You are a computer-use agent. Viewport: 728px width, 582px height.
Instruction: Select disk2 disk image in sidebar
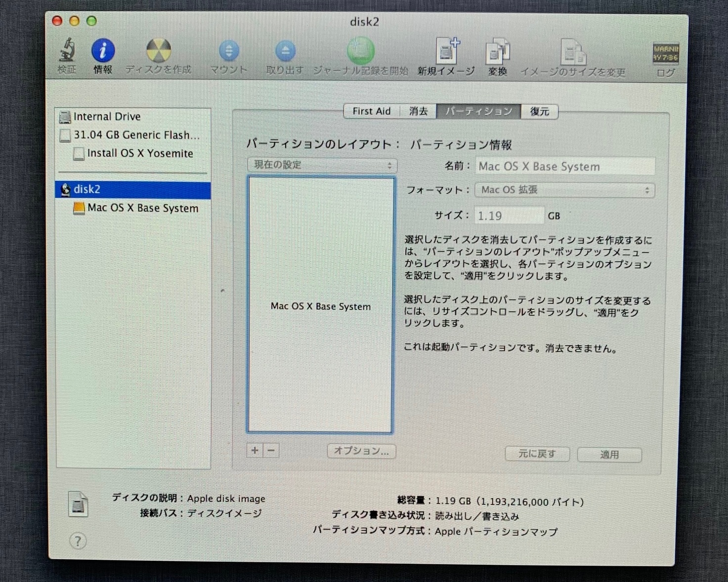point(133,190)
